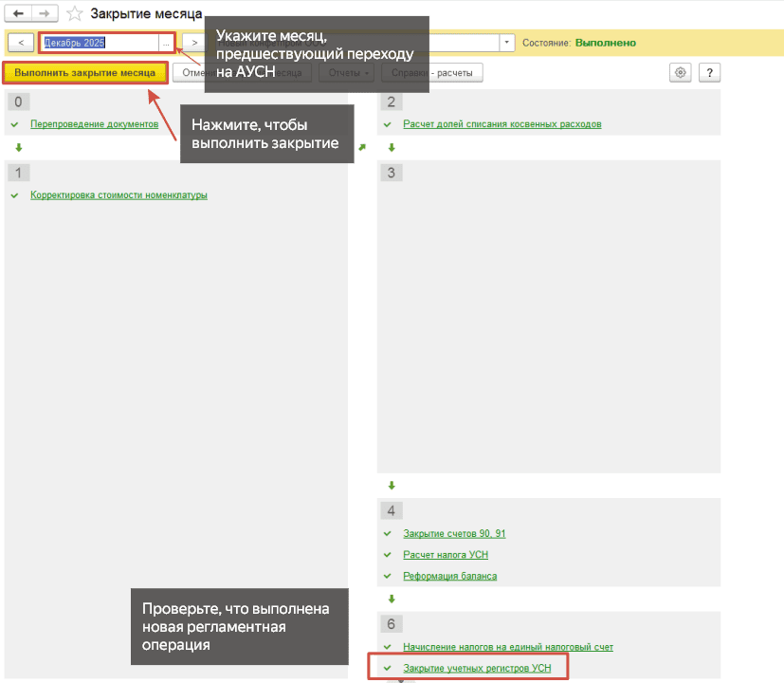Go to previous month with < button
The height and width of the screenshot is (683, 784).
(x=21, y=43)
